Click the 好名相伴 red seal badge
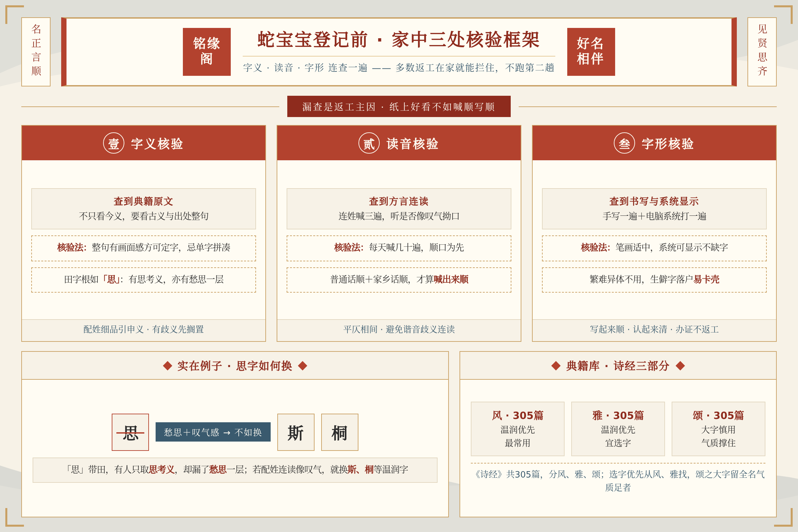Screen dimensions: 798x532 point(591,52)
